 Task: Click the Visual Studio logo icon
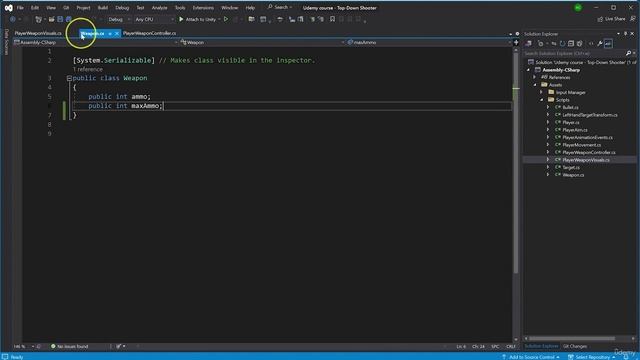coord(8,8)
